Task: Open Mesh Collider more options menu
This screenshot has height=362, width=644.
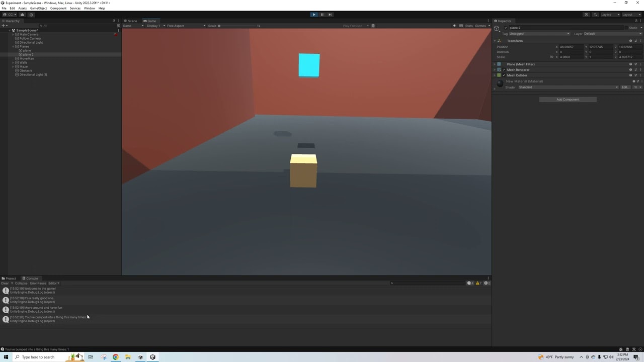Action: pos(640,75)
